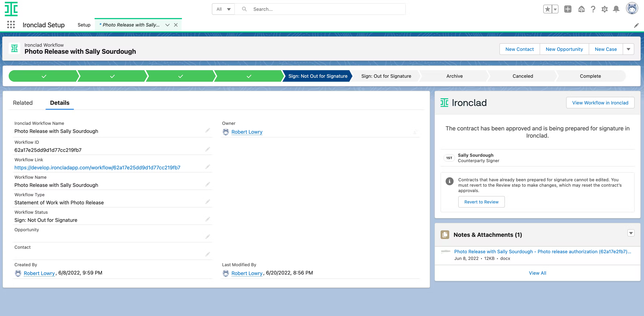Image resolution: width=644 pixels, height=316 pixels.
Task: Click the Ironclad Workflow record icon in header
Action: [14, 48]
